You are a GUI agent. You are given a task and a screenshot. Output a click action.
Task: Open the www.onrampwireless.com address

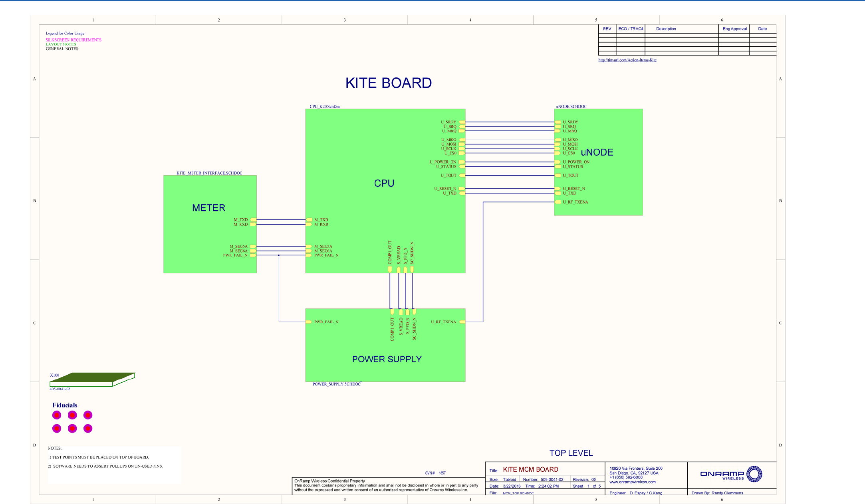[x=633, y=482]
